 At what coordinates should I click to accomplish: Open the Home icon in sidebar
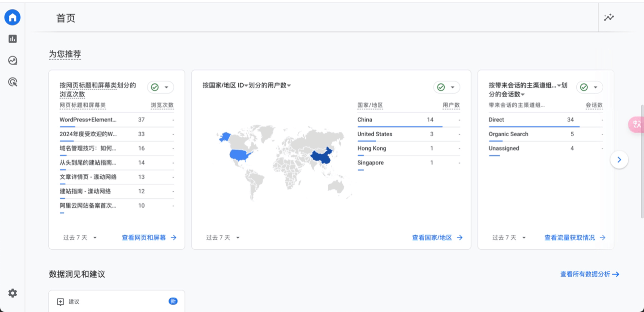13,17
